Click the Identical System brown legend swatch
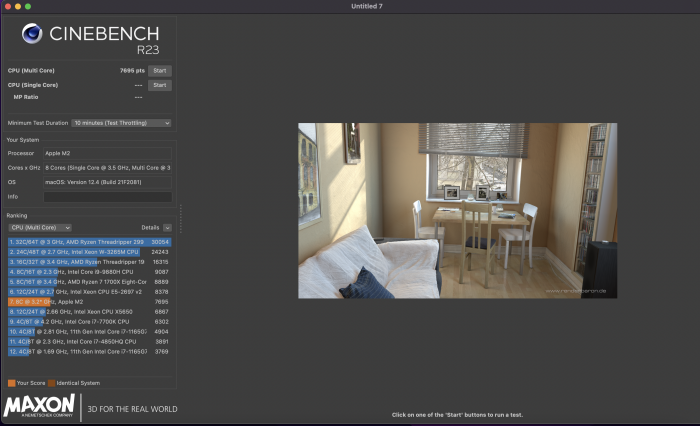700x426 pixels. click(52, 383)
